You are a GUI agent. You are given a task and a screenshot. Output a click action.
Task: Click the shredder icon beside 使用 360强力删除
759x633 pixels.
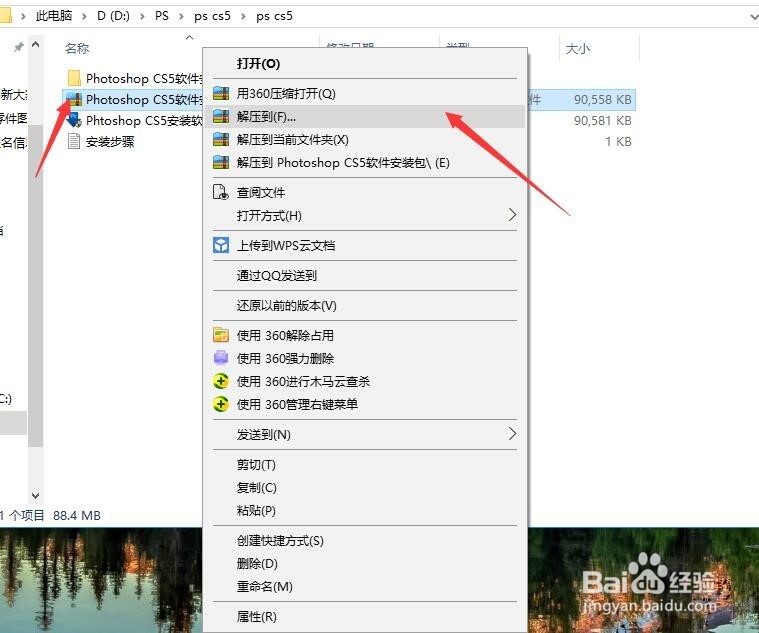(221, 358)
